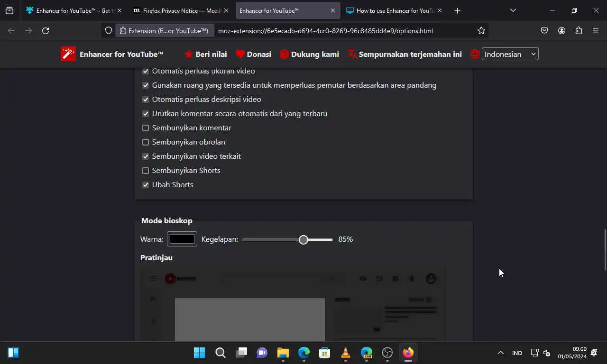The image size is (607, 364).
Task: Open Windows Start menu
Action: click(x=199, y=353)
